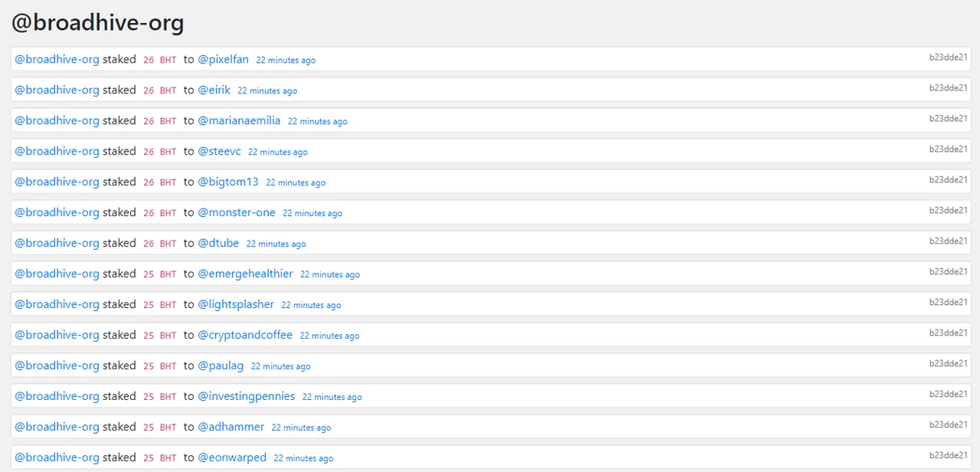Click the timestamp in the eonwarped row

pos(303,458)
